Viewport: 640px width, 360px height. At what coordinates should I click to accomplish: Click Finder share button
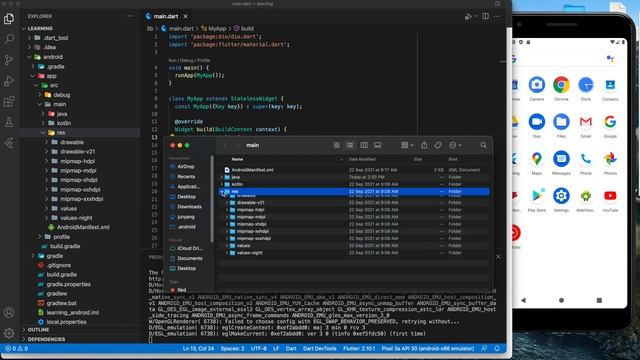click(x=424, y=145)
